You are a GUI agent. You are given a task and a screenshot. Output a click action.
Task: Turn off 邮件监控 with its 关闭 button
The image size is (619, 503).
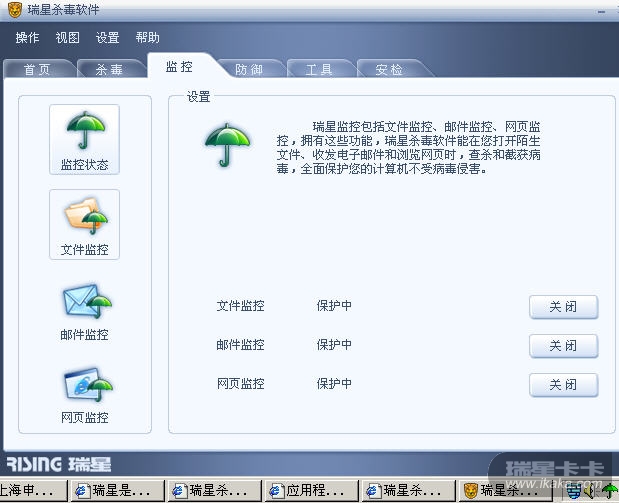click(563, 345)
